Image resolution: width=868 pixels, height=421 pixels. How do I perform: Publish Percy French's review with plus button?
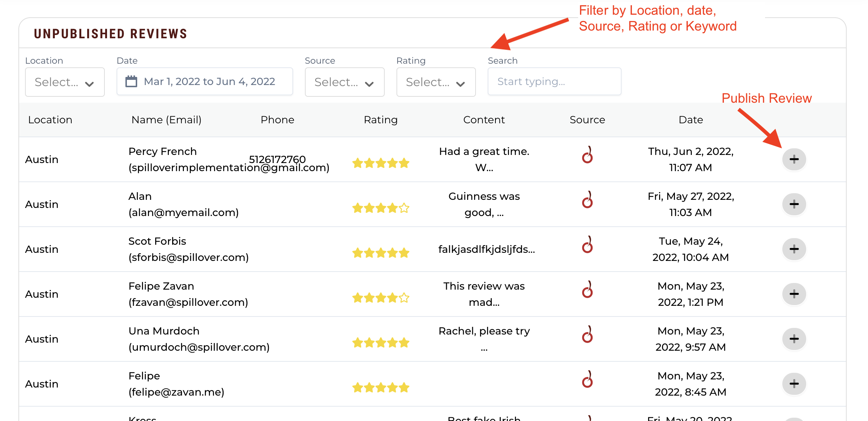[x=794, y=159]
